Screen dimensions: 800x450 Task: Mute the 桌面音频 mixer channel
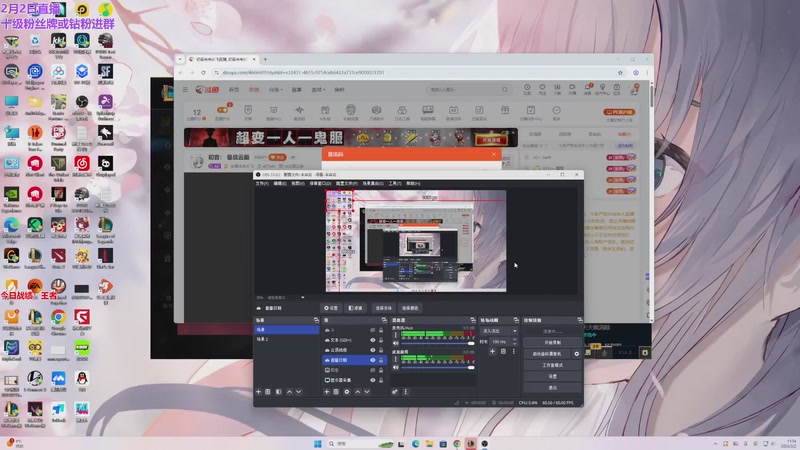click(395, 367)
